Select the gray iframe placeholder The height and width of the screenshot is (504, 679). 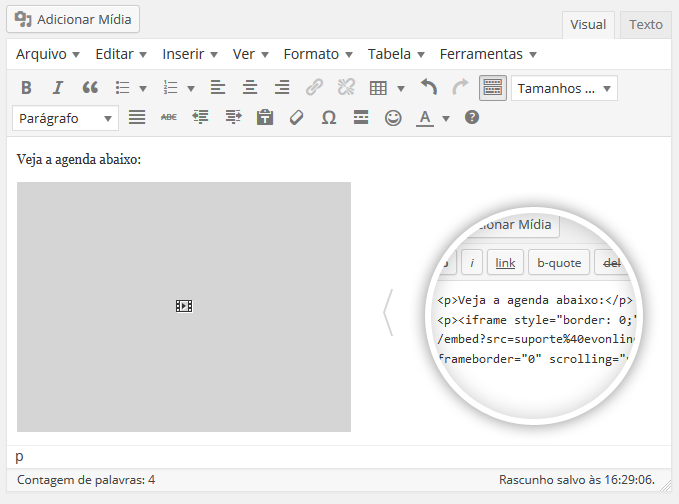[x=184, y=307]
